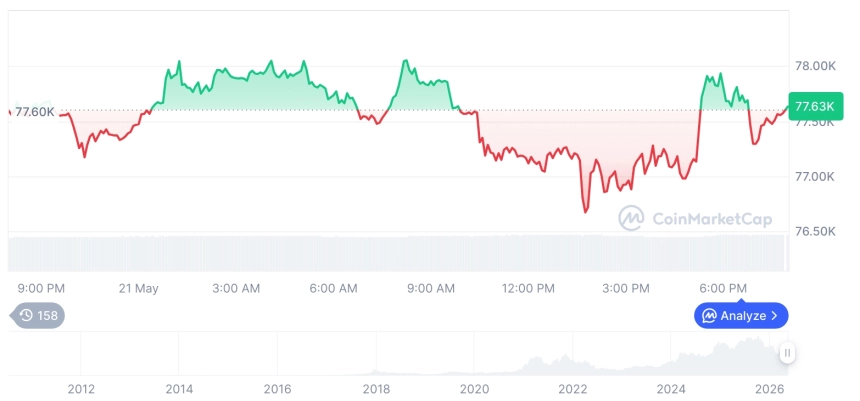Viewport: 860px width, 401px height.
Task: Click the 6:00 PM time axis label
Action: [x=723, y=289]
